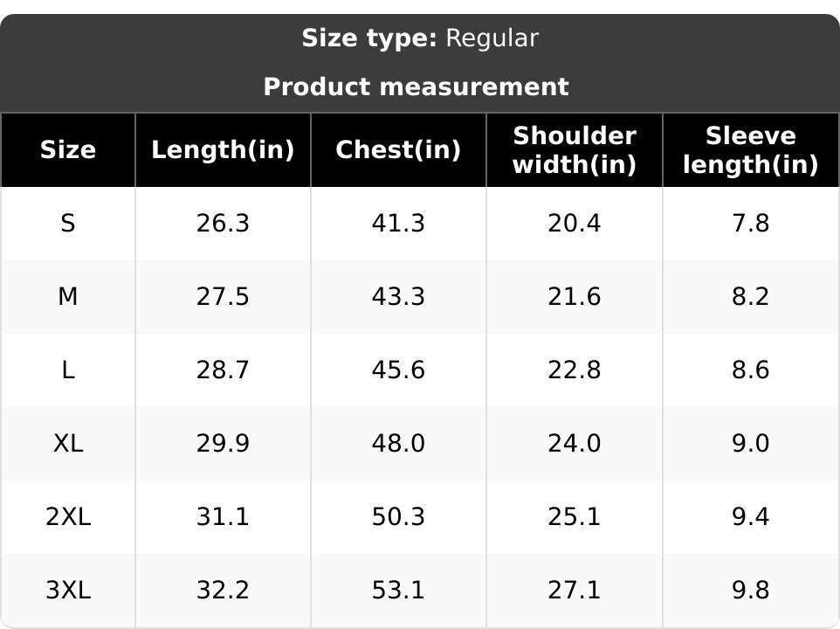Select the L size row label
The height and width of the screenshot is (629, 840).
click(68, 370)
